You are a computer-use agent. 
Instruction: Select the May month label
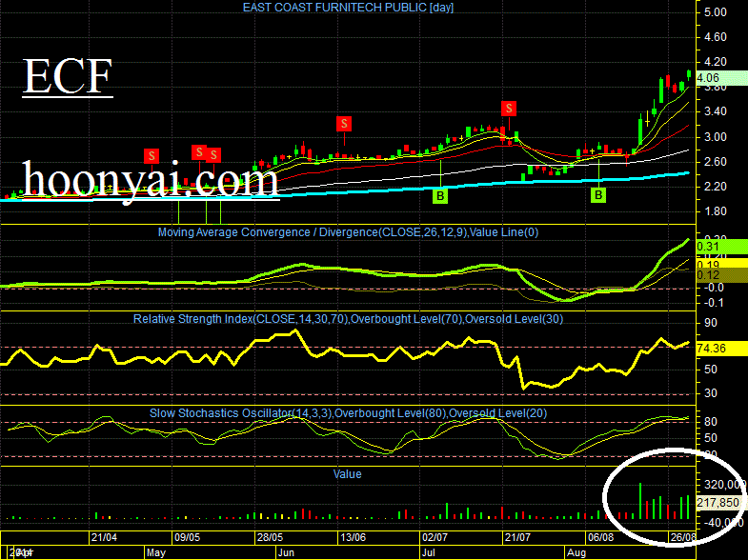(x=156, y=552)
